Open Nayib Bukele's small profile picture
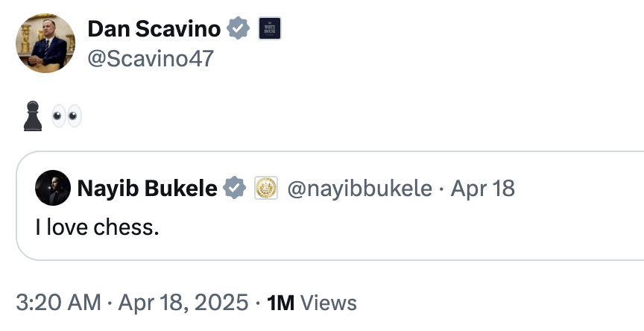Image resolution: width=644 pixels, height=331 pixels. [x=52, y=189]
